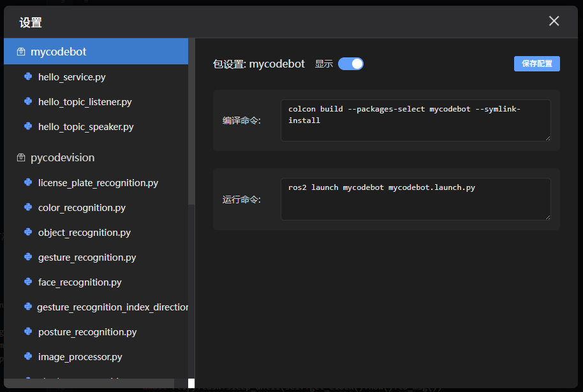The image size is (583, 392).
Task: Click the pycodevision package icon
Action: (21, 157)
